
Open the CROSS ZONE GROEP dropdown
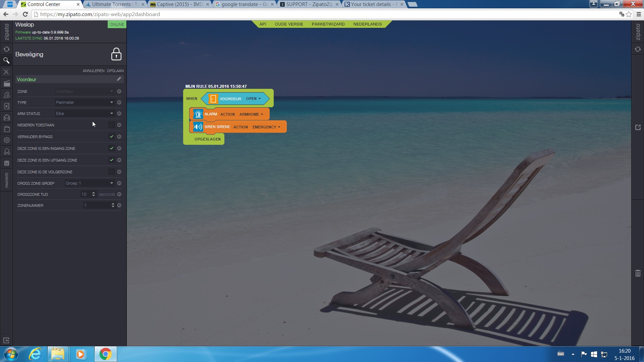click(89, 183)
